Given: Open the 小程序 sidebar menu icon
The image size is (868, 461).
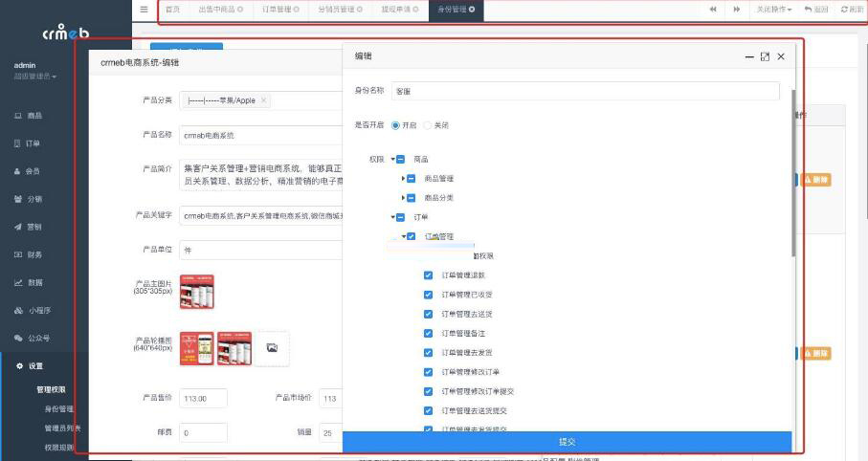Looking at the screenshot, I should click(x=18, y=311).
